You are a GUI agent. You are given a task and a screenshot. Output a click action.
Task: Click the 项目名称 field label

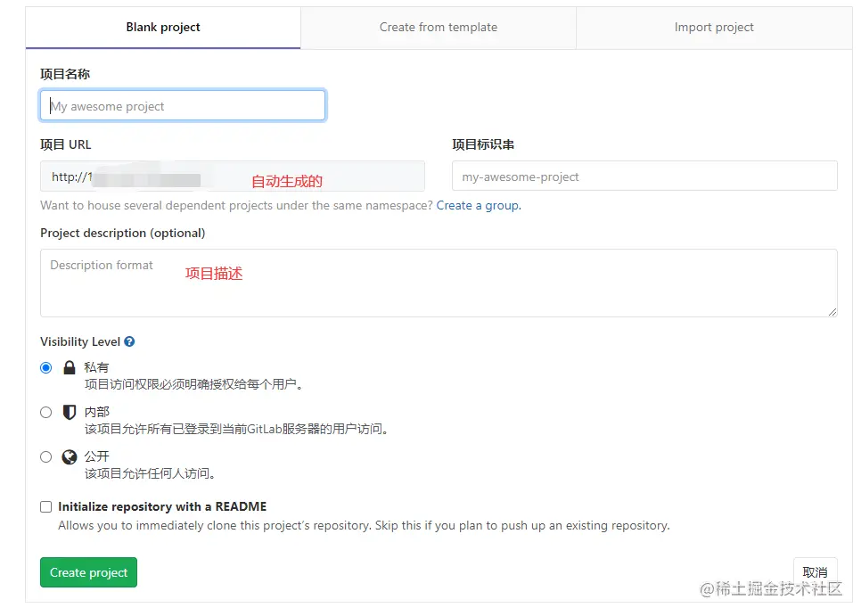click(65, 74)
